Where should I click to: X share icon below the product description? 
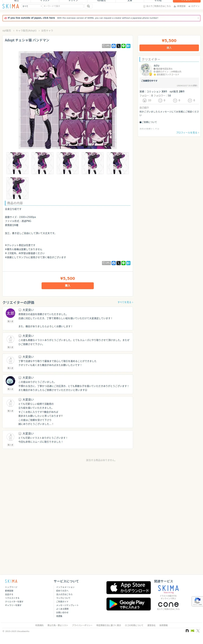pos(119,263)
